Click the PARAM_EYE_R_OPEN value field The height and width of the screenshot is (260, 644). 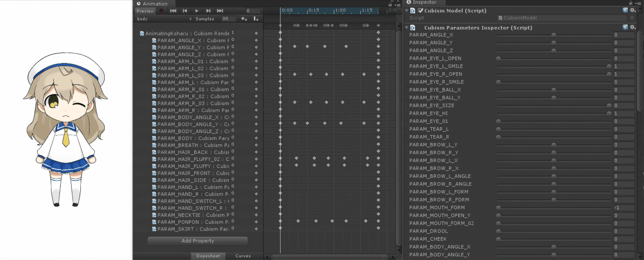coord(624,74)
